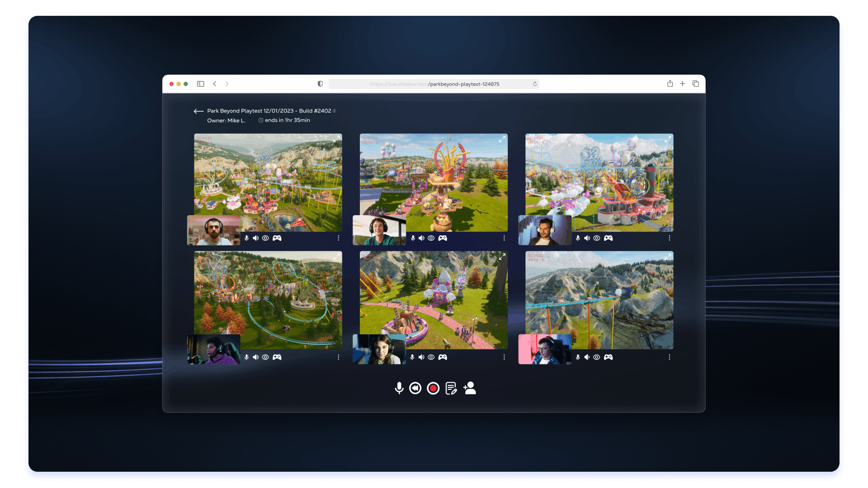Click the info icon after Build #2402

pyautogui.click(x=335, y=111)
